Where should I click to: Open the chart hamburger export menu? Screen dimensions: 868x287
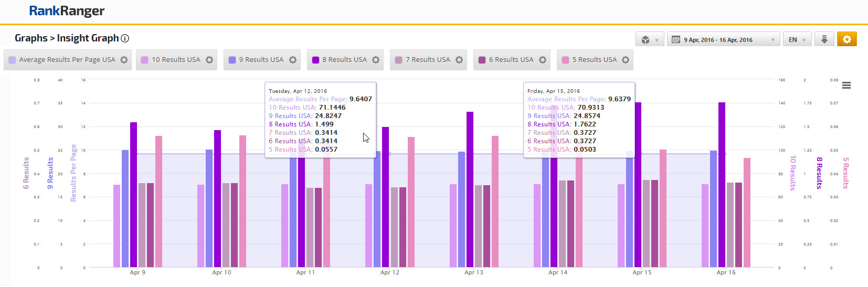pyautogui.click(x=846, y=86)
